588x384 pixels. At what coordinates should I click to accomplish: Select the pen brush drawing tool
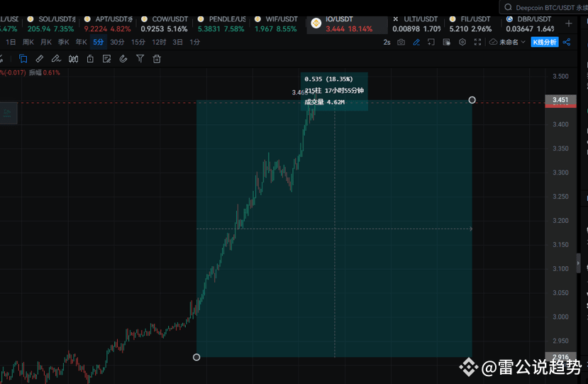pyautogui.click(x=56, y=58)
